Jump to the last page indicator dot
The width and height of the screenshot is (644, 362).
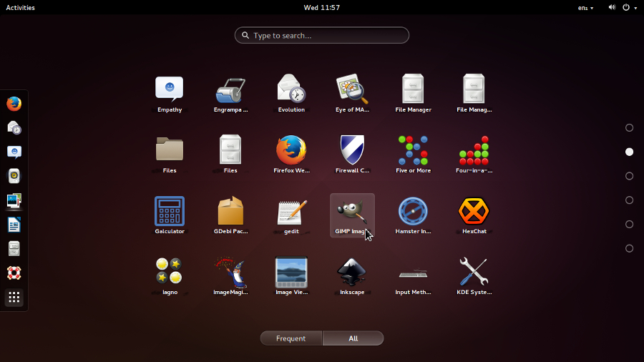click(x=629, y=248)
